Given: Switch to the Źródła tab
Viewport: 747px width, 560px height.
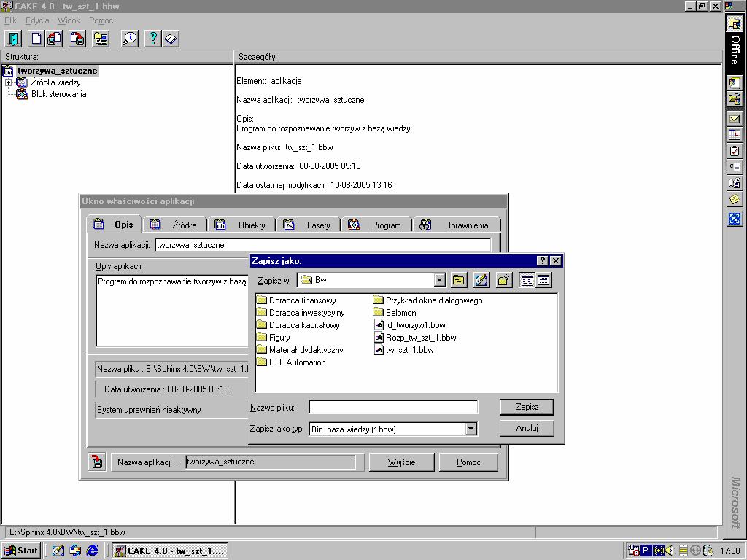Looking at the screenshot, I should 175,225.
